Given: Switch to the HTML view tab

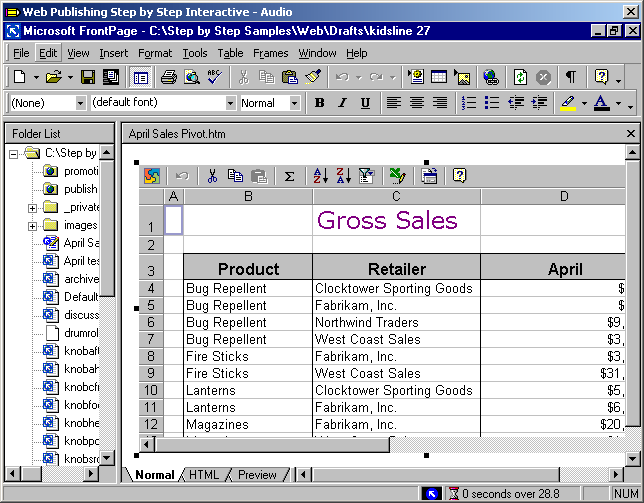Looking at the screenshot, I should coord(204,475).
